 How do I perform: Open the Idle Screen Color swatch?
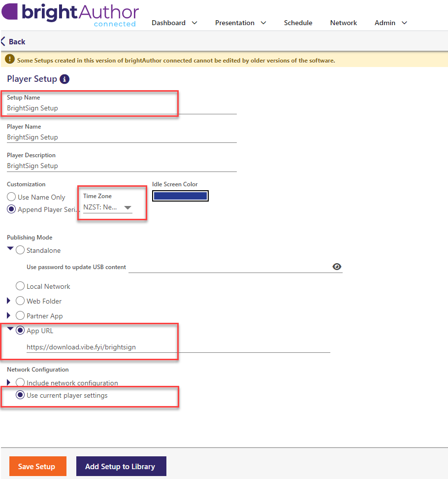[180, 196]
